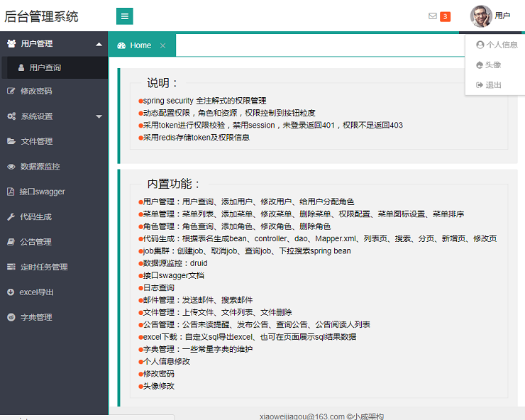The height and width of the screenshot is (420, 525).
Task: Open 数据源监控 in the sidebar
Action: tap(40, 167)
